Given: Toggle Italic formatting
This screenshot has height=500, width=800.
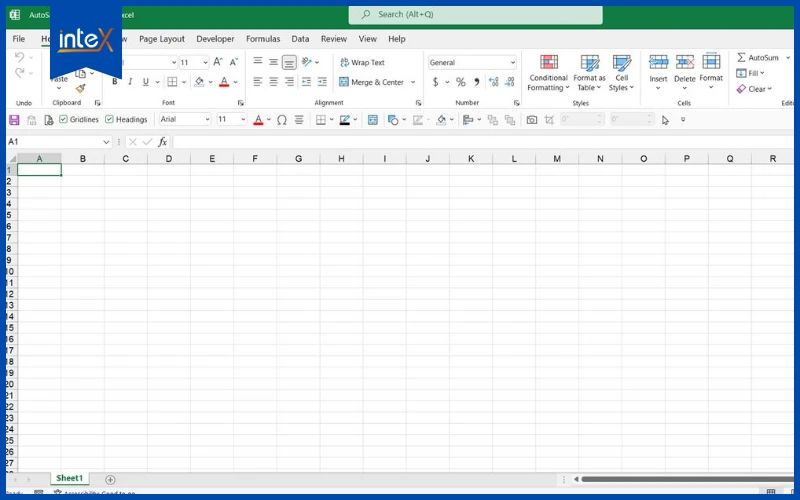Looking at the screenshot, I should coord(130,82).
